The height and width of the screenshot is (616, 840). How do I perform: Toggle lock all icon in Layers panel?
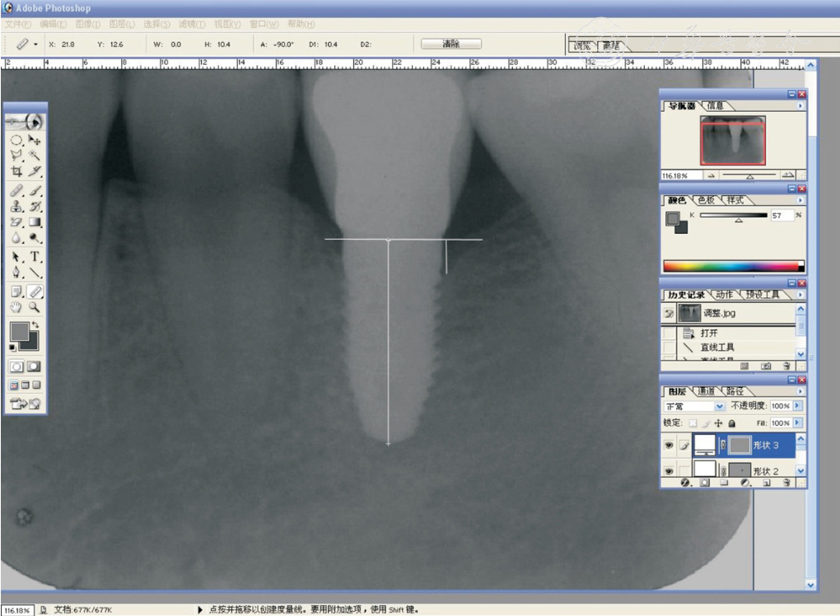click(731, 423)
